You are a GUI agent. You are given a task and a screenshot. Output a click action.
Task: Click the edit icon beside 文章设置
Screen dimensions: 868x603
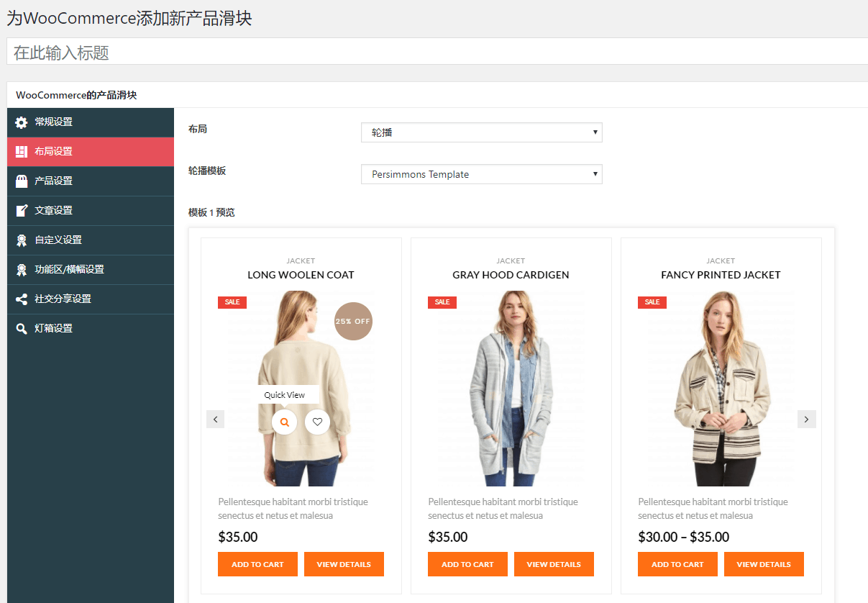click(x=22, y=211)
